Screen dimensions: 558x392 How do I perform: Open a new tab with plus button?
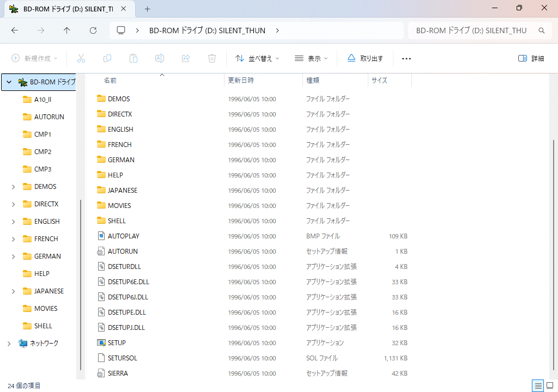[x=147, y=9]
